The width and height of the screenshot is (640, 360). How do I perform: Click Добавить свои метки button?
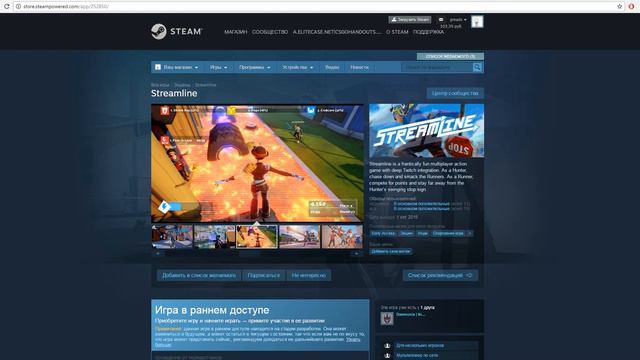[391, 251]
